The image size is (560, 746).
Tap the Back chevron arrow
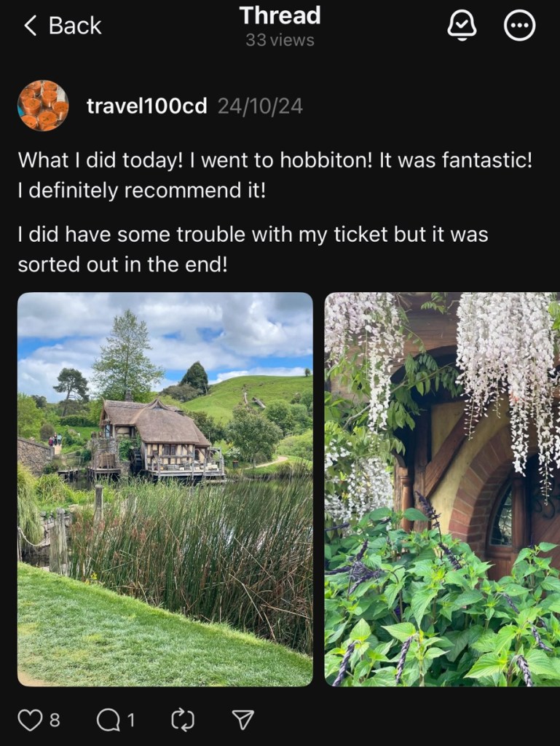[30, 25]
